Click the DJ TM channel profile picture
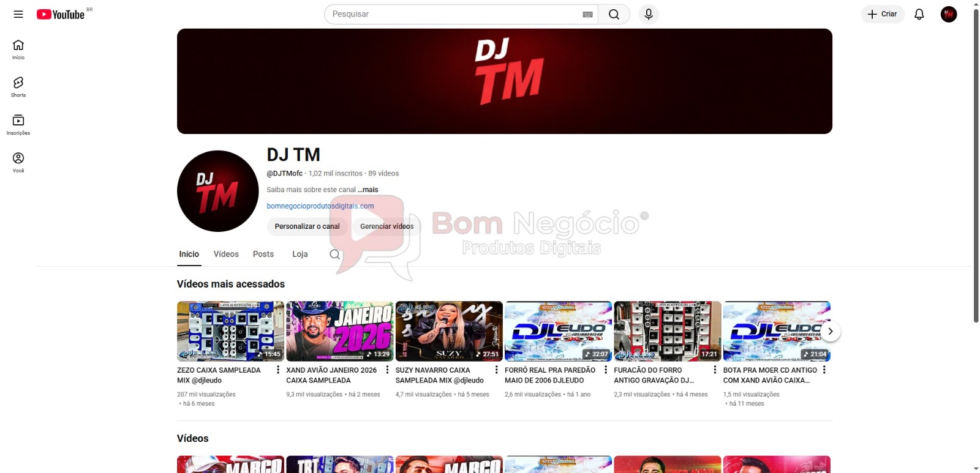Viewport: 980px width, 473px height. (x=217, y=191)
